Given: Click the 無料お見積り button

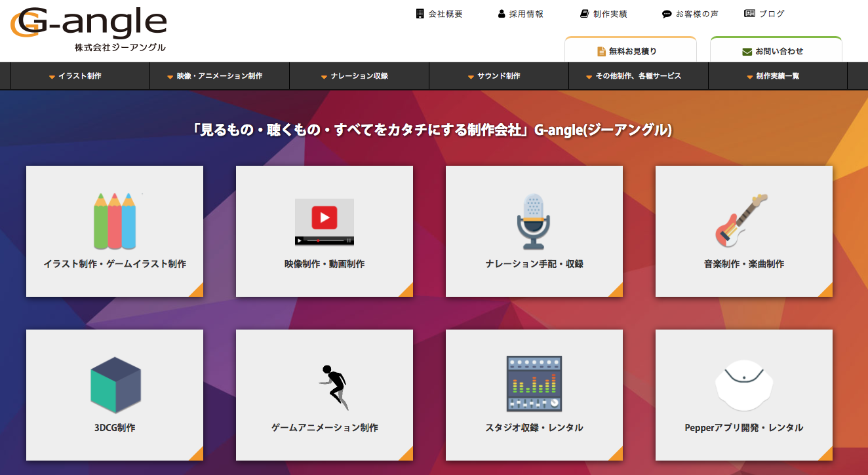Looking at the screenshot, I should pos(631,50).
